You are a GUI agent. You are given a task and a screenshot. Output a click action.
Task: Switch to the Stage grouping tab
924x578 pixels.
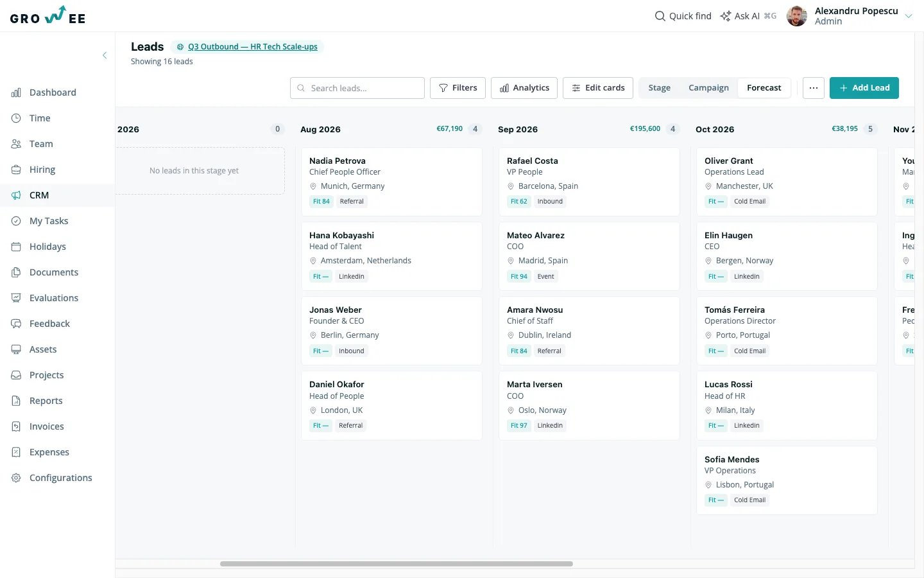[659, 88]
